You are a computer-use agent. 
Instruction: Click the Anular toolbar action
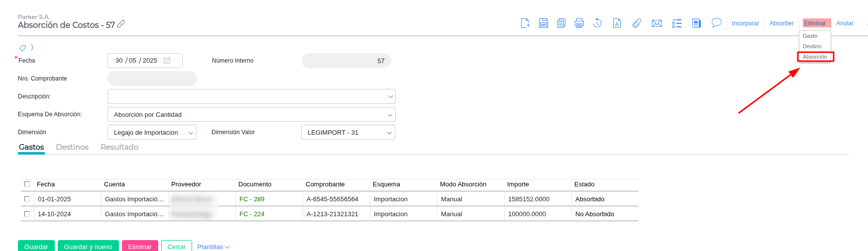845,23
